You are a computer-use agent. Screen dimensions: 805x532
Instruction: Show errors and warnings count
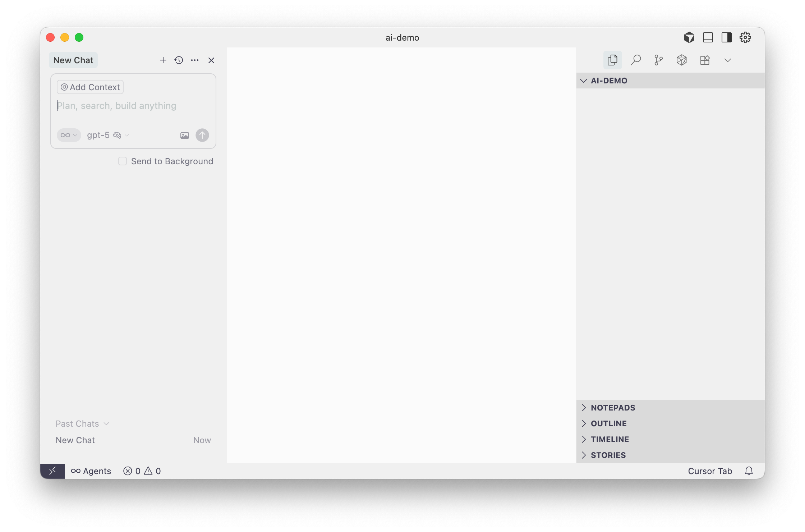pos(142,471)
